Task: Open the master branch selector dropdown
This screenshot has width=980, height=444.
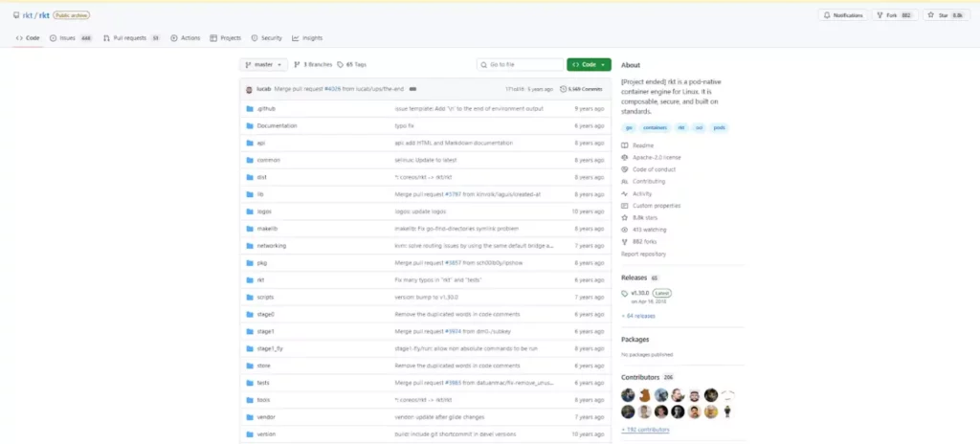Action: [x=263, y=64]
